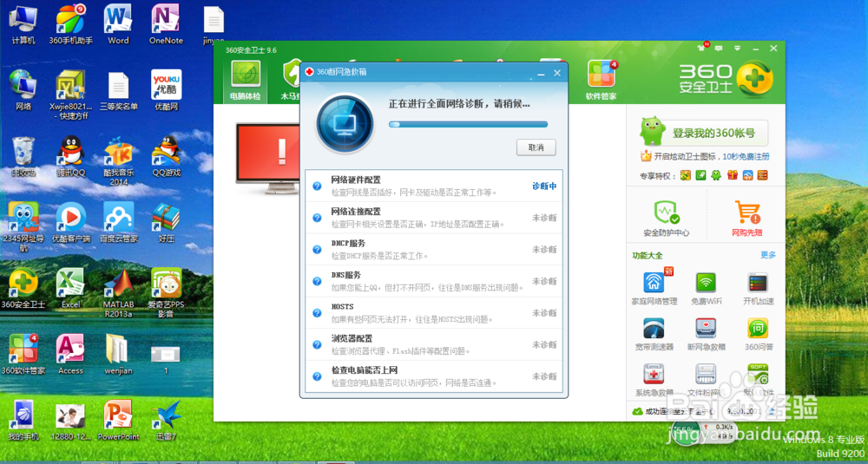
Task: Select the 三等奖名单 document on desktop
Action: pos(118,90)
